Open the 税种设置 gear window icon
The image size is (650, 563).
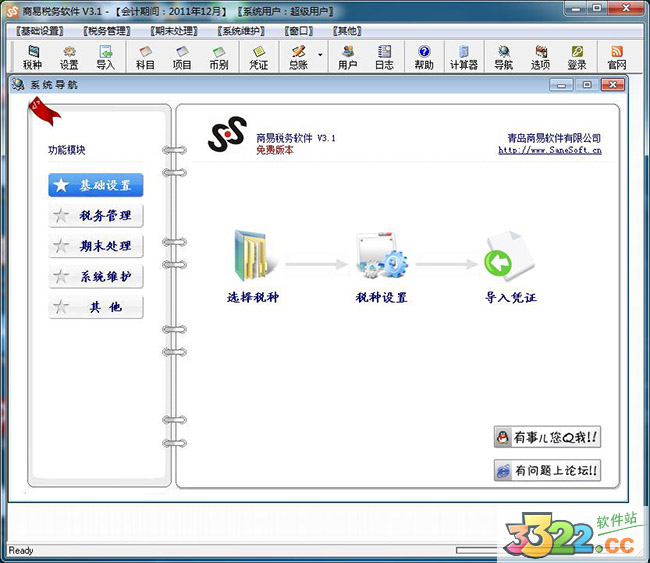[381, 255]
